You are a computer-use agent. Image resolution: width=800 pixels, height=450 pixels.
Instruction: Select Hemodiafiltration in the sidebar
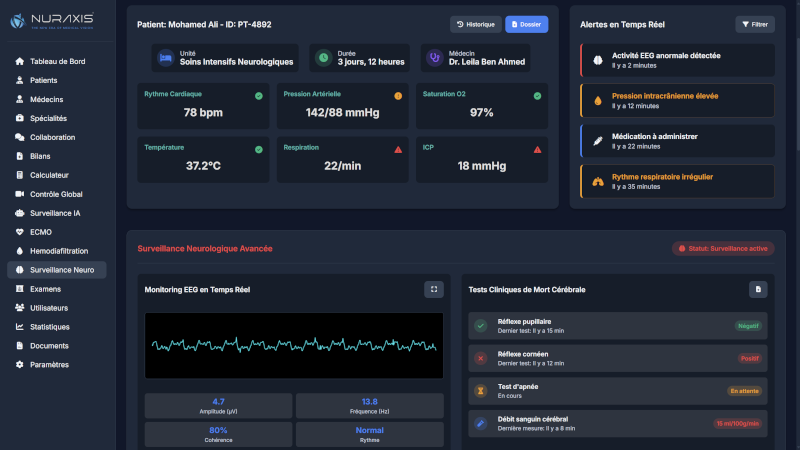(63, 251)
